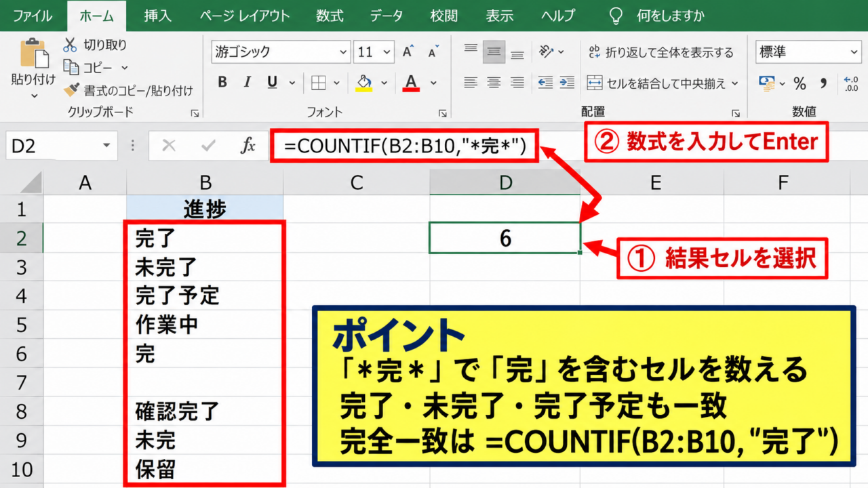
Task: Open the セルを結合して中央揃え dropdown arrow
Action: click(734, 83)
